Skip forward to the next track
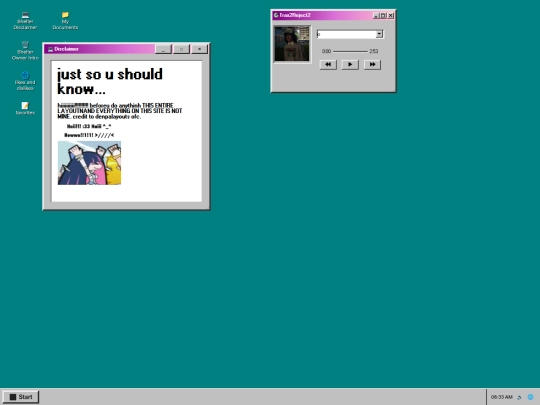This screenshot has height=405, width=540. 372,64
